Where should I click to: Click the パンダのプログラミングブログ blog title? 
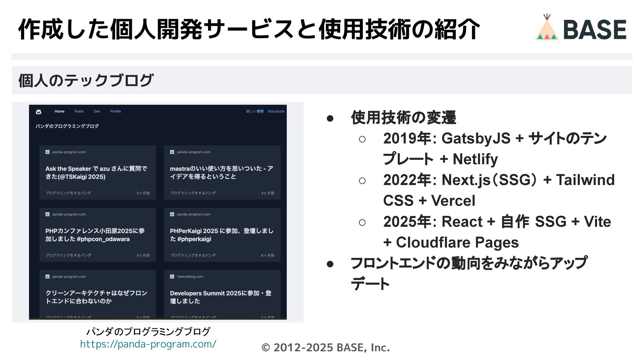(x=67, y=126)
